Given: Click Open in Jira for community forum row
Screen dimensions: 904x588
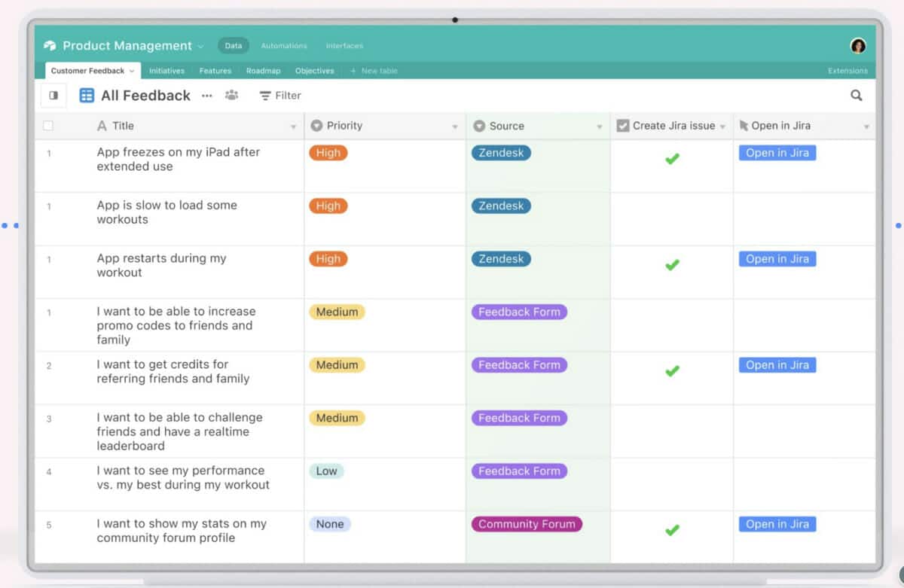Looking at the screenshot, I should coord(777,524).
